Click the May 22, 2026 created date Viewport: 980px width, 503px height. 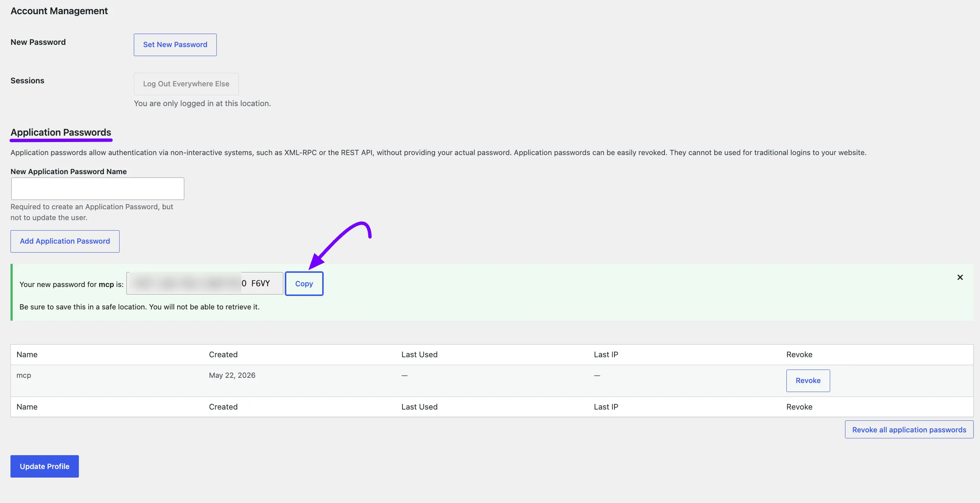[x=232, y=375]
